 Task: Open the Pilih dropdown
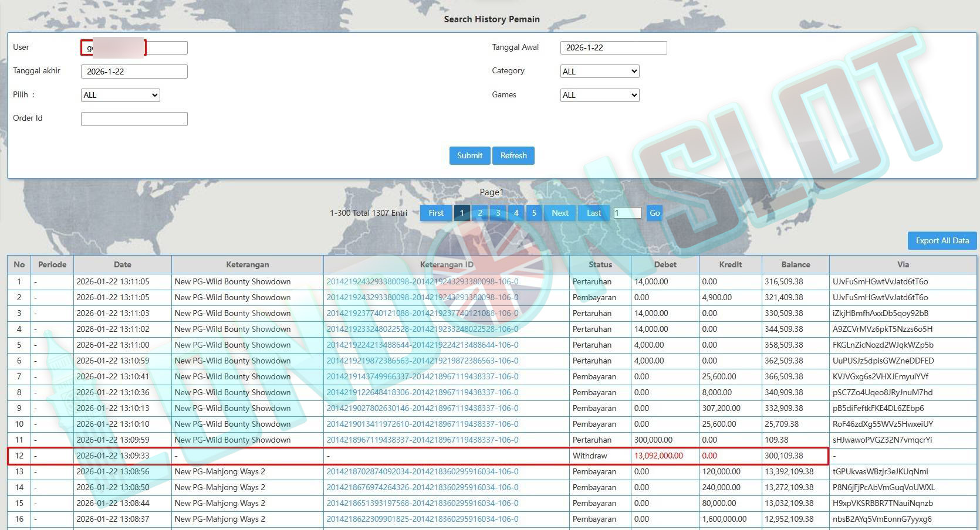(x=120, y=95)
